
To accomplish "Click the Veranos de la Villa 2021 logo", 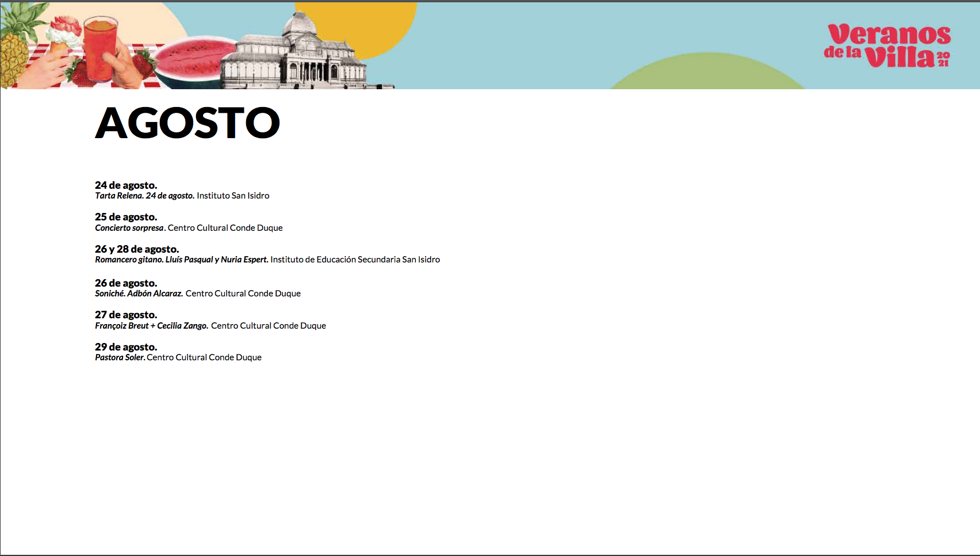I will [x=887, y=46].
